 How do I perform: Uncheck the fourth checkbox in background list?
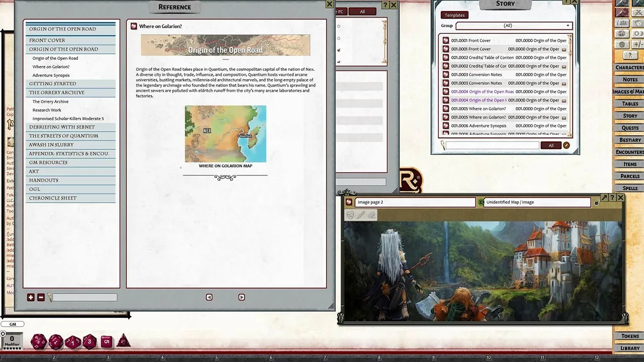coord(339,61)
